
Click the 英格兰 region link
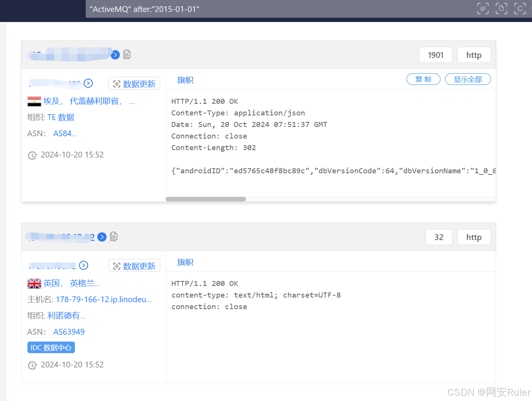[x=85, y=283]
